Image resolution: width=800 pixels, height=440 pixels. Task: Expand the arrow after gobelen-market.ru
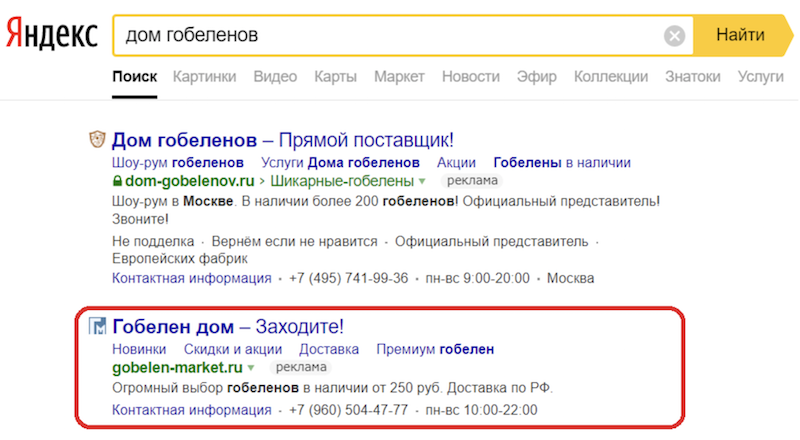click(x=251, y=368)
